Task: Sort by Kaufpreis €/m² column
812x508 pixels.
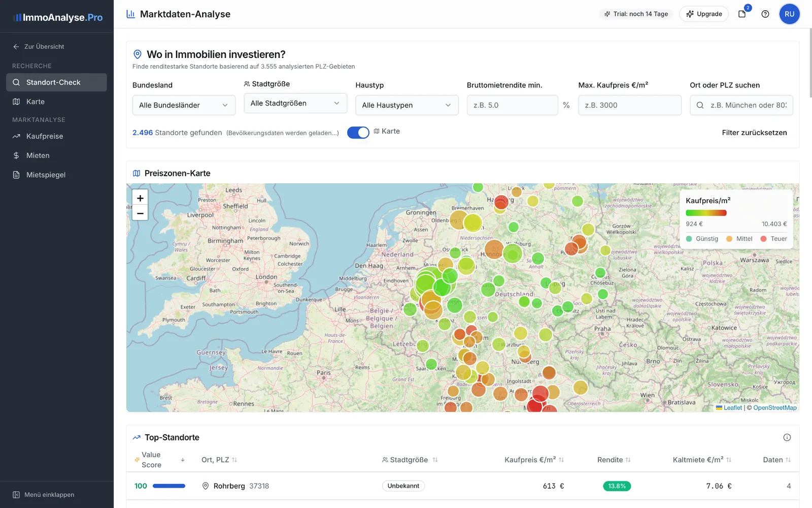Action: (x=534, y=460)
